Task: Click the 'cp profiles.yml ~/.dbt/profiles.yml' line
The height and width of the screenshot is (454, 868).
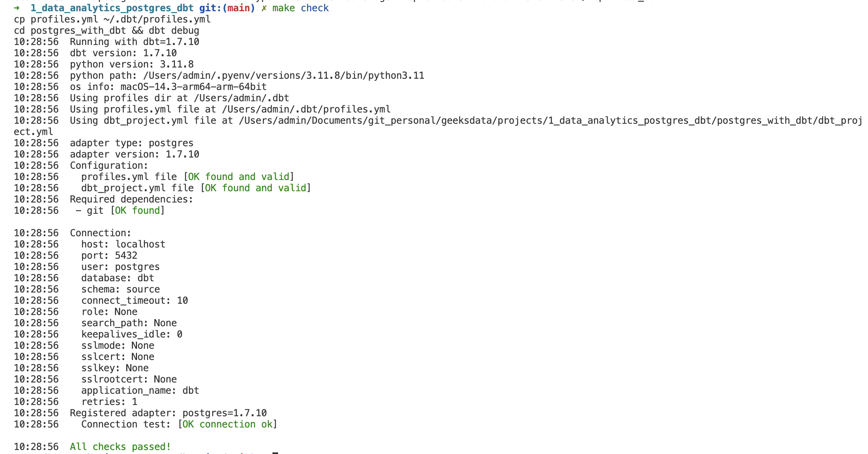Action: (x=113, y=19)
